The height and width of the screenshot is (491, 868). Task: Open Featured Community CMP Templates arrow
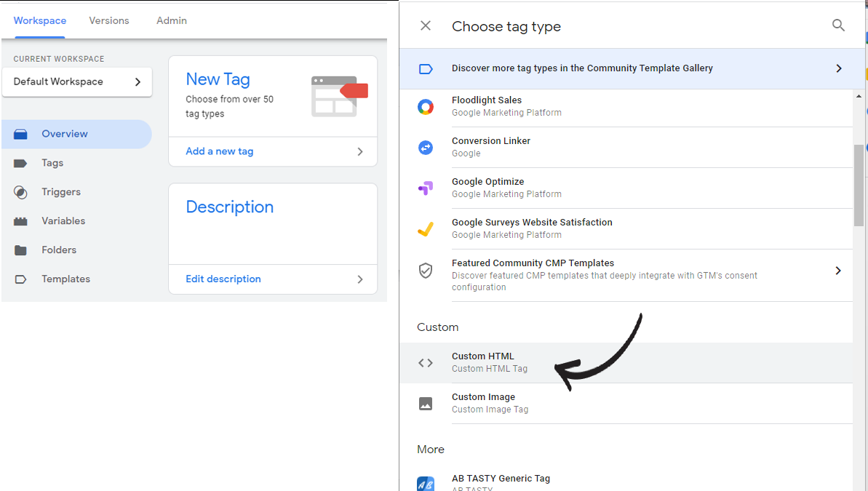838,271
